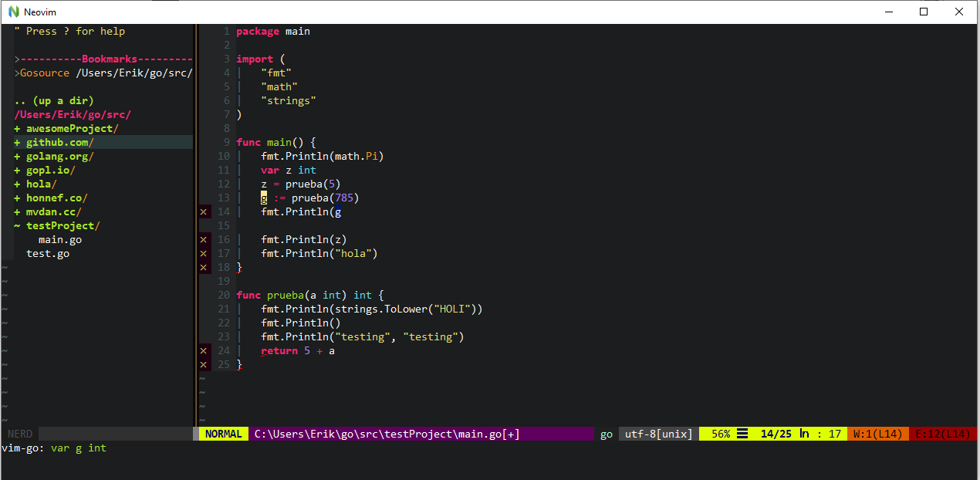Click the W:1(L14) warning indicator

tap(877, 433)
